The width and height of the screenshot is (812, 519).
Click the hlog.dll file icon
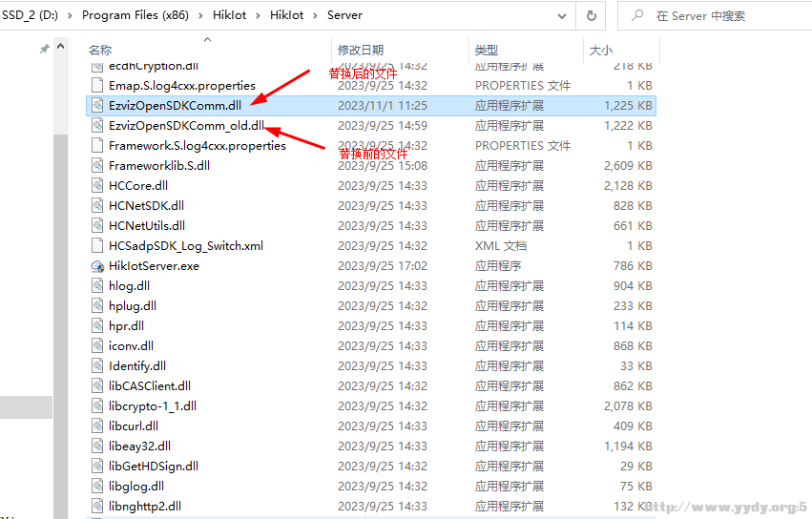pyautogui.click(x=96, y=286)
